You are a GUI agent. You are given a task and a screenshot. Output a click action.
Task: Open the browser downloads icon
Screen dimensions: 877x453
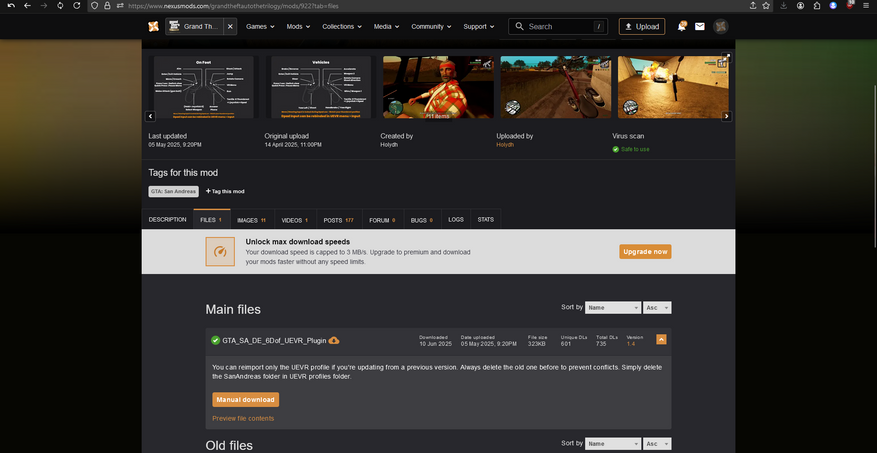click(x=784, y=6)
